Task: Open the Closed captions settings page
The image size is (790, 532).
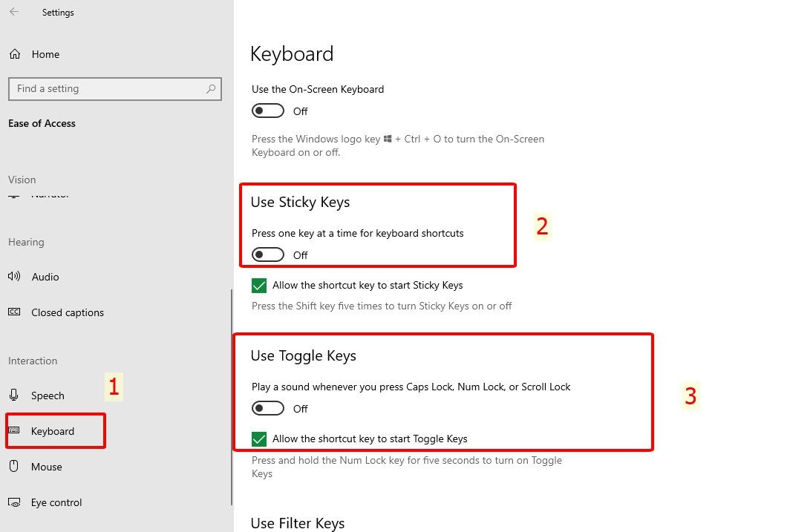Action: click(x=68, y=312)
